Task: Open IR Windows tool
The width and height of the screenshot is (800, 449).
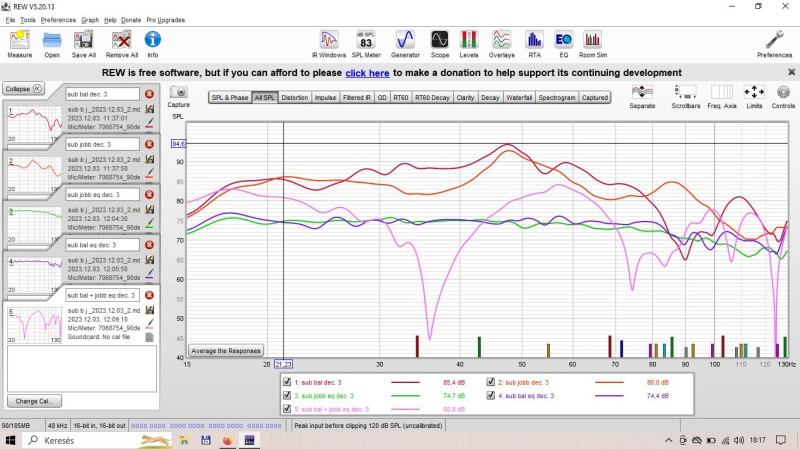Action: click(x=329, y=44)
